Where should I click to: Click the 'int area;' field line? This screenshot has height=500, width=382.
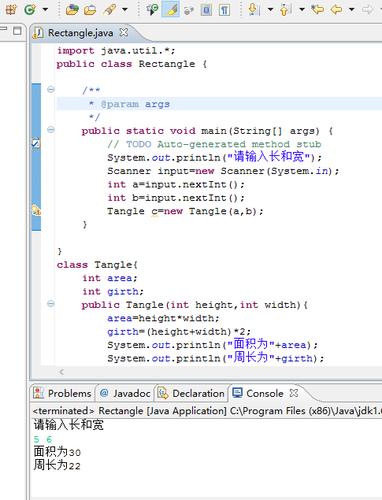109,278
